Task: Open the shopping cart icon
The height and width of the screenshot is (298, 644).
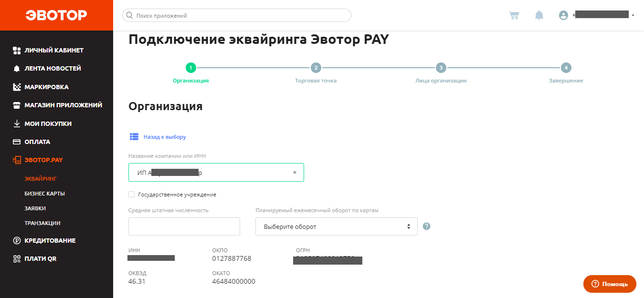Action: 514,15
